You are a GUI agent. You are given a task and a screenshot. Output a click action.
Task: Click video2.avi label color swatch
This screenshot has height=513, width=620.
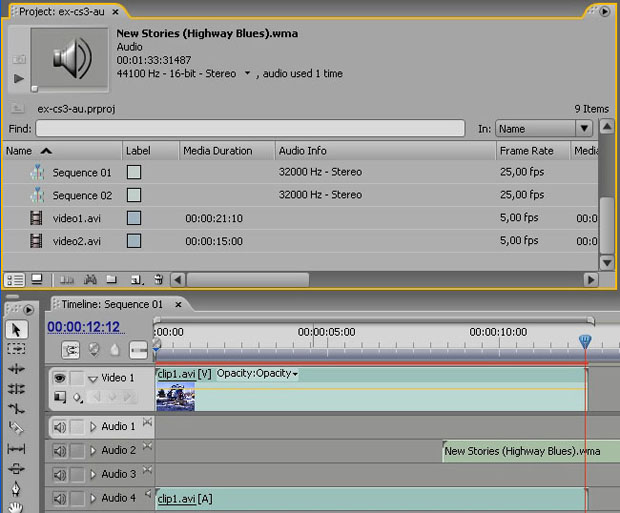coord(134,241)
